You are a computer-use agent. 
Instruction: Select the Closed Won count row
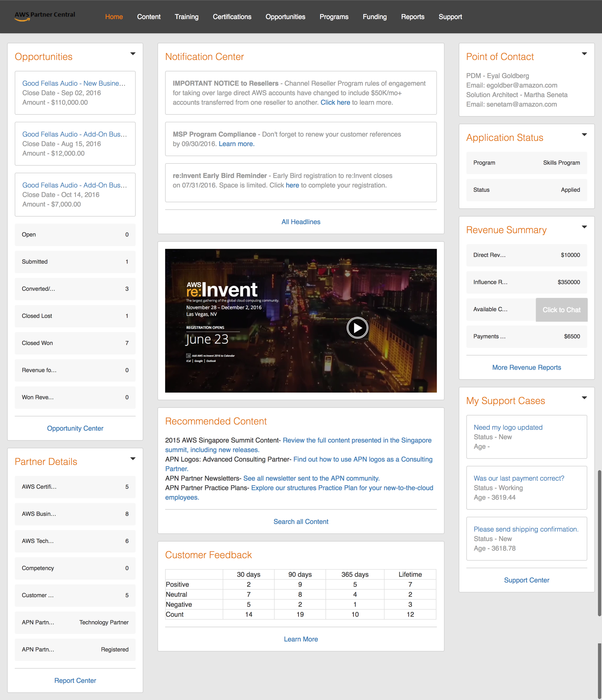(75, 343)
